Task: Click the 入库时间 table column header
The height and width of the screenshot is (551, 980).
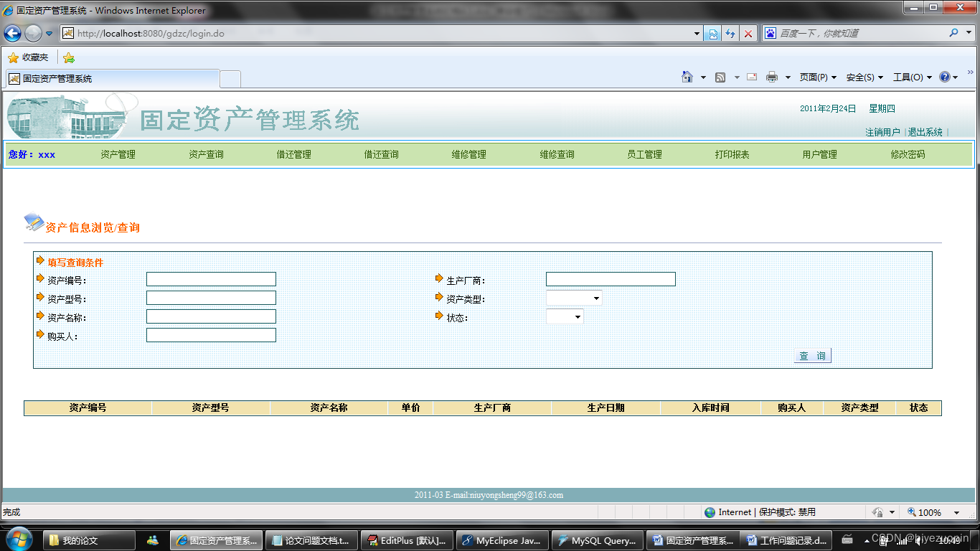Action: click(x=710, y=408)
